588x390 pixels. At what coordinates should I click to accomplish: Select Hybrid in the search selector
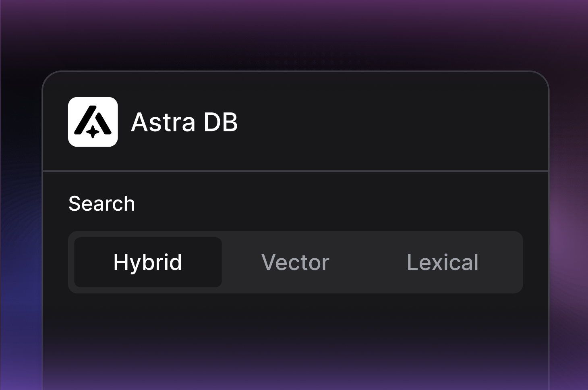pos(148,262)
